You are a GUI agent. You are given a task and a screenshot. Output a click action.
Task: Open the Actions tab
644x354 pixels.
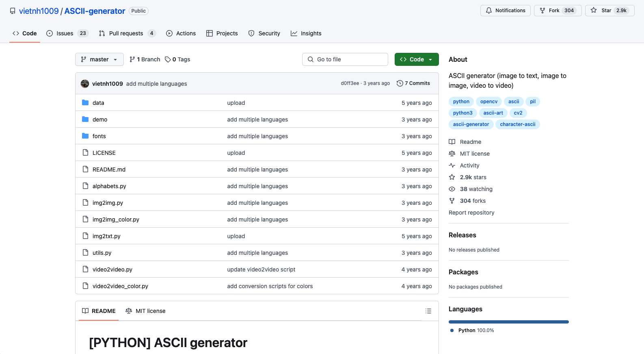tap(181, 33)
